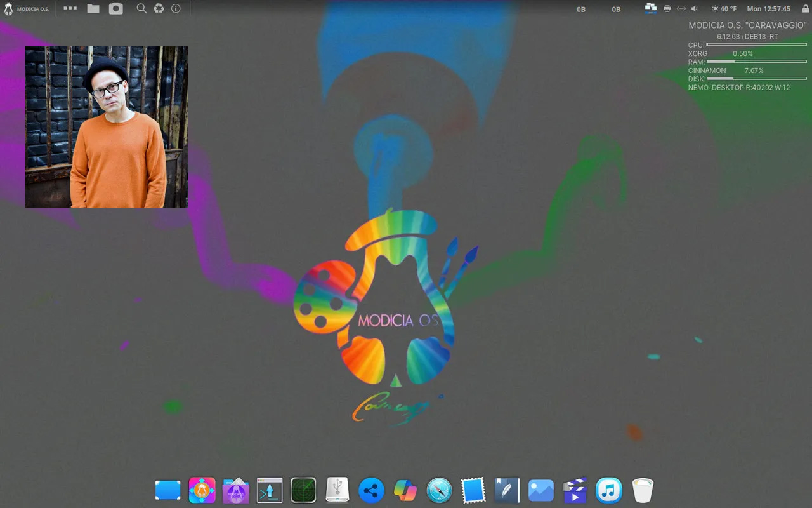Open the trash can in the dock
Image resolution: width=812 pixels, height=508 pixels.
tap(643, 491)
